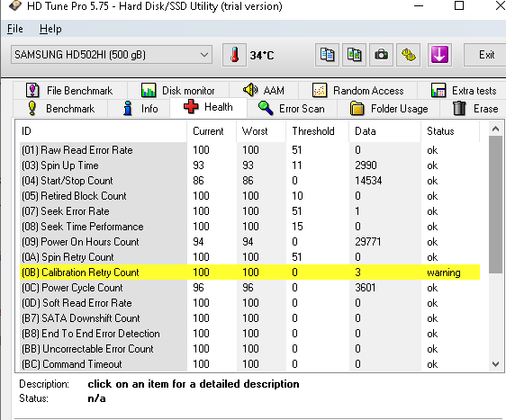506x420 pixels.
Task: Open the Help menu
Action: tap(50, 29)
